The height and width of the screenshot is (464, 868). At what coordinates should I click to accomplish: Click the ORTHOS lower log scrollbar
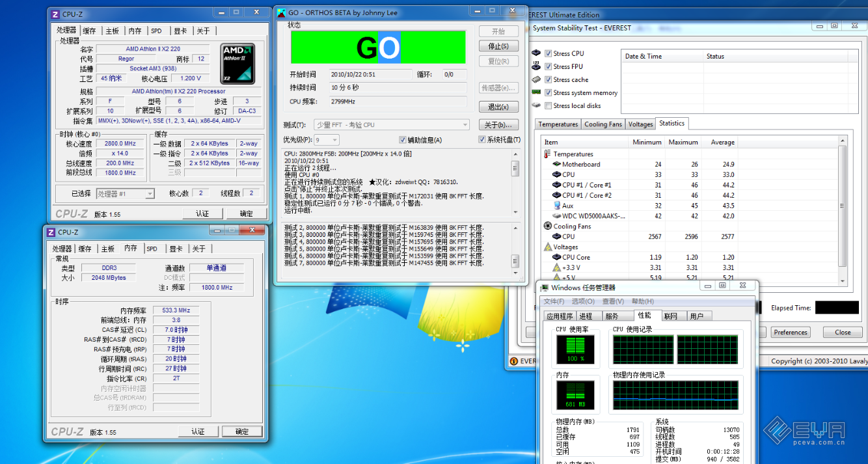click(x=515, y=251)
